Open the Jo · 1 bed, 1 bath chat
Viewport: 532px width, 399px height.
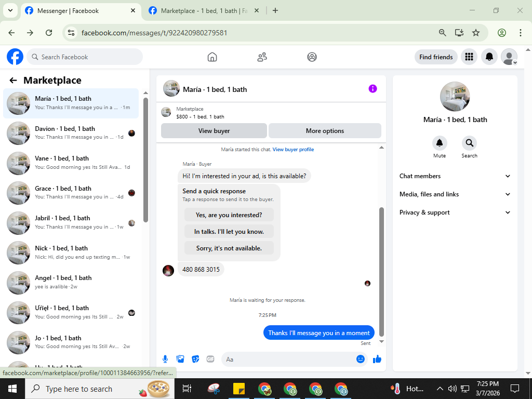coord(71,342)
